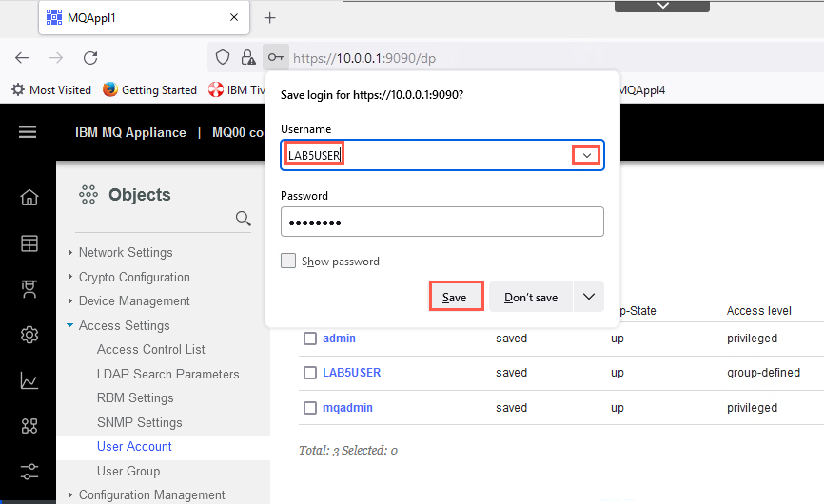
Task: Click the Don't save button
Action: pyautogui.click(x=531, y=297)
